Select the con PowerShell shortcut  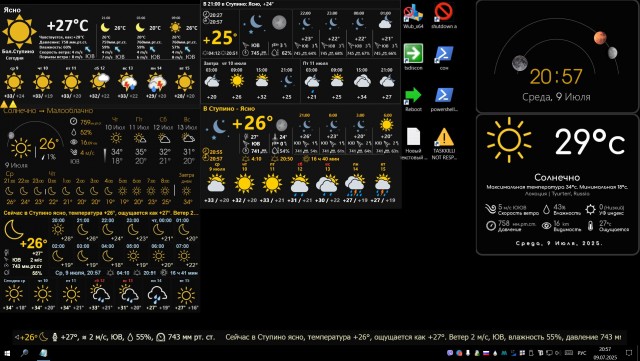[x=444, y=57]
